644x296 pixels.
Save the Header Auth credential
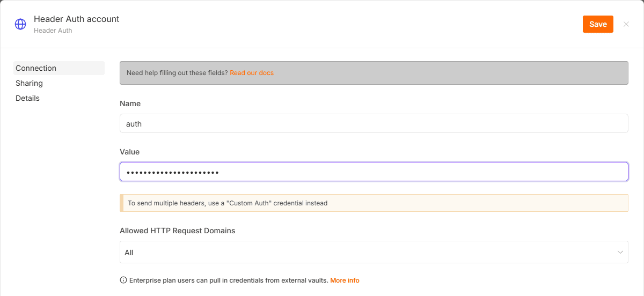pyautogui.click(x=598, y=24)
